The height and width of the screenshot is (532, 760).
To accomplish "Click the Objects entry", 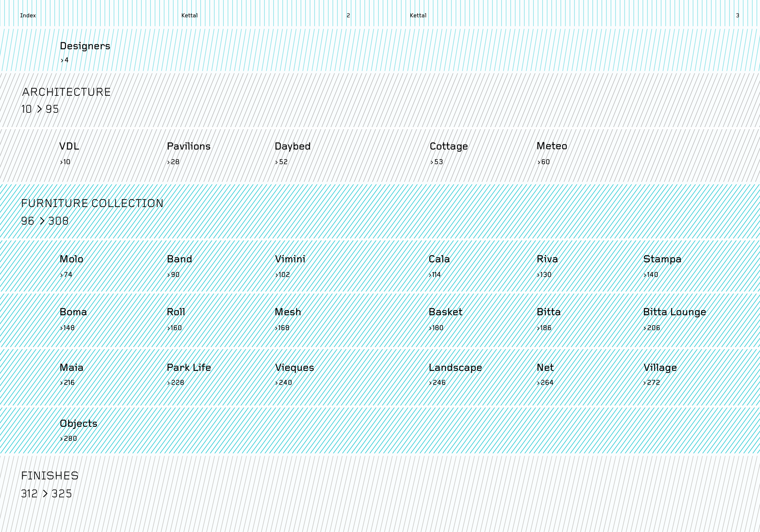I will pyautogui.click(x=78, y=423).
